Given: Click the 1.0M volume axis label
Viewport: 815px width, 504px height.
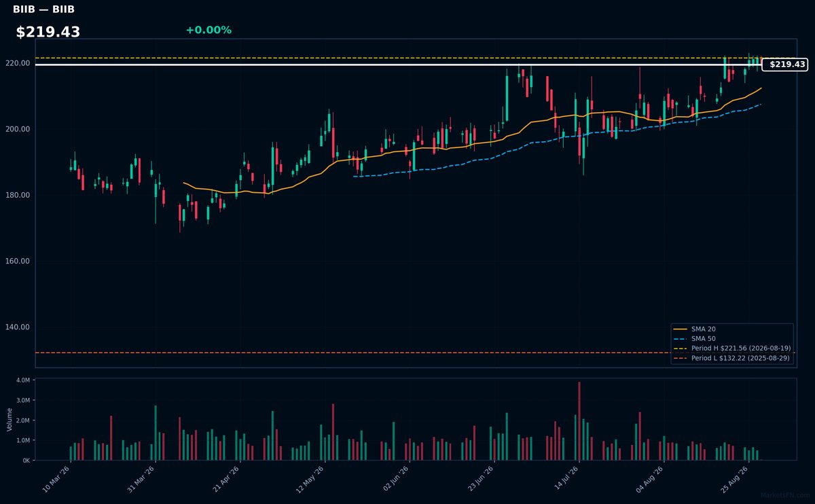Looking at the screenshot, I should coord(23,440).
